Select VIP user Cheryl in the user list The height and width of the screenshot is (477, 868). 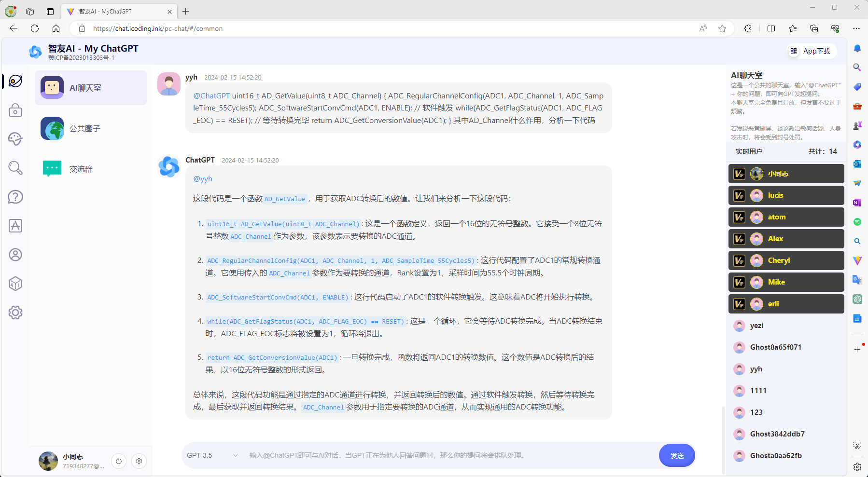pos(786,260)
